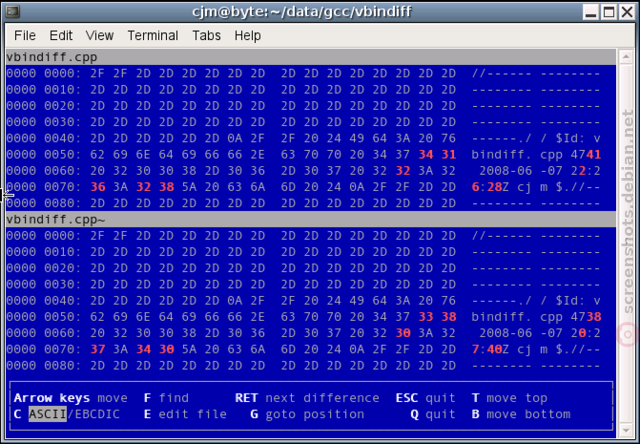Open the Help menu
The image size is (640, 444).
(247, 36)
